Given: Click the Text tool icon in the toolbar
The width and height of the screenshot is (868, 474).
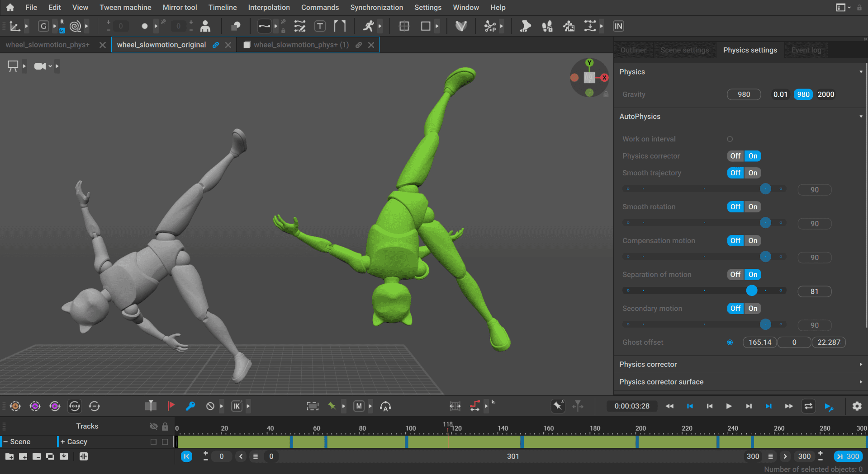Looking at the screenshot, I should coord(320,26).
